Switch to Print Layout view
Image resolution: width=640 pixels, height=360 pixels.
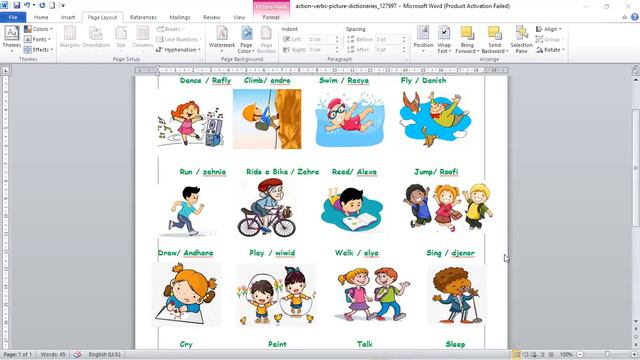[517, 354]
